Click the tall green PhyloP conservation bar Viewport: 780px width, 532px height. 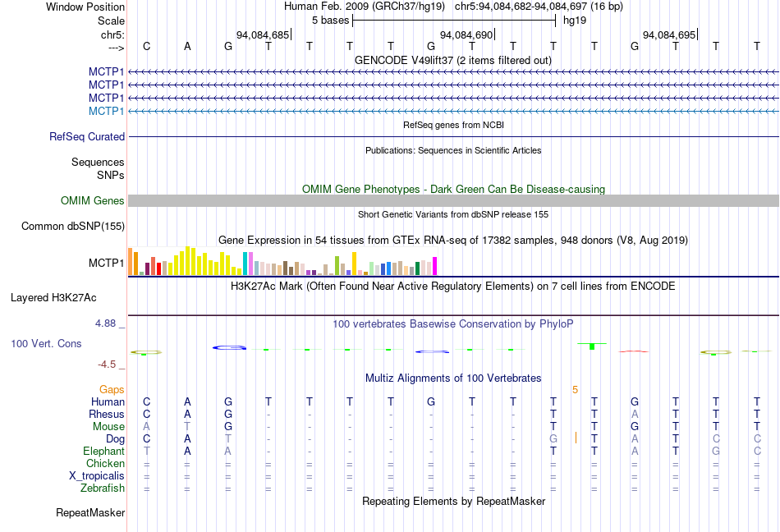click(592, 346)
